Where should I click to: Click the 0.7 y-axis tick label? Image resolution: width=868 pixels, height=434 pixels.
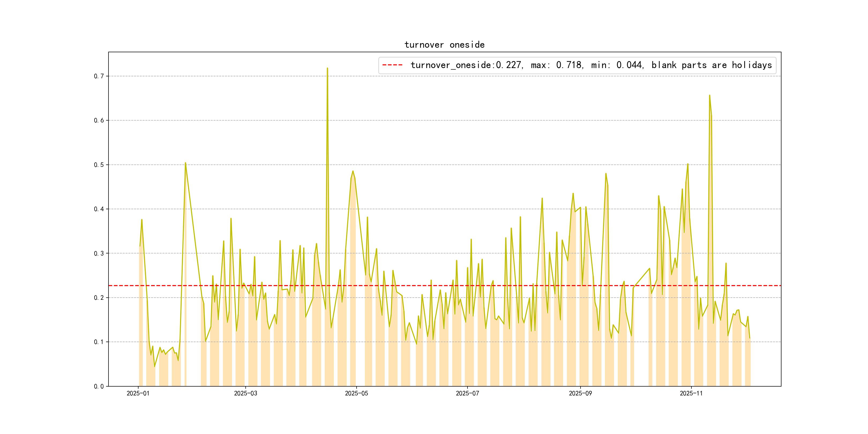coord(99,76)
